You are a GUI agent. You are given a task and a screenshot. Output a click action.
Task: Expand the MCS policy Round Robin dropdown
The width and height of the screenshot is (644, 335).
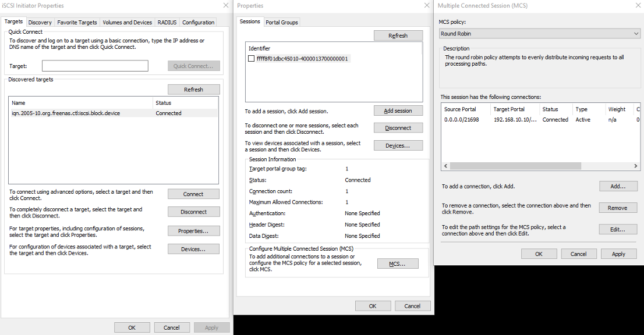pyautogui.click(x=540, y=34)
